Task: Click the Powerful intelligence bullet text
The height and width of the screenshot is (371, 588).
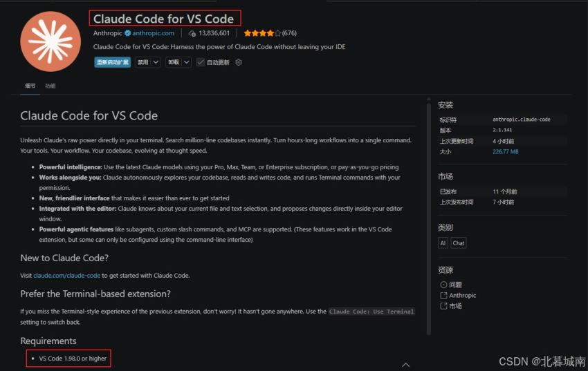Action: [219, 167]
